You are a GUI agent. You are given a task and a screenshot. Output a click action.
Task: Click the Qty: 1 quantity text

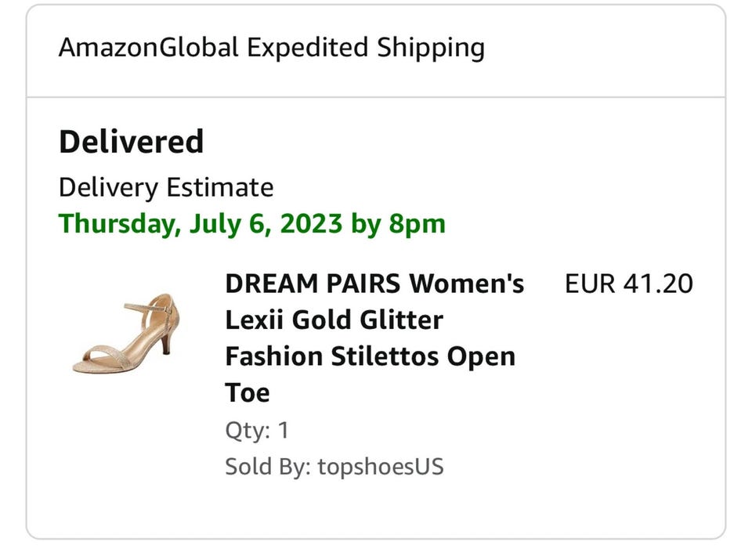(256, 430)
